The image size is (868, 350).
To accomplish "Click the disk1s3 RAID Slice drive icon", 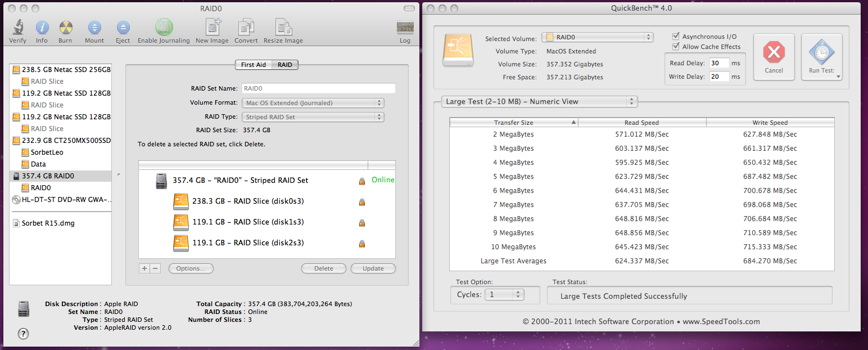I will [180, 222].
